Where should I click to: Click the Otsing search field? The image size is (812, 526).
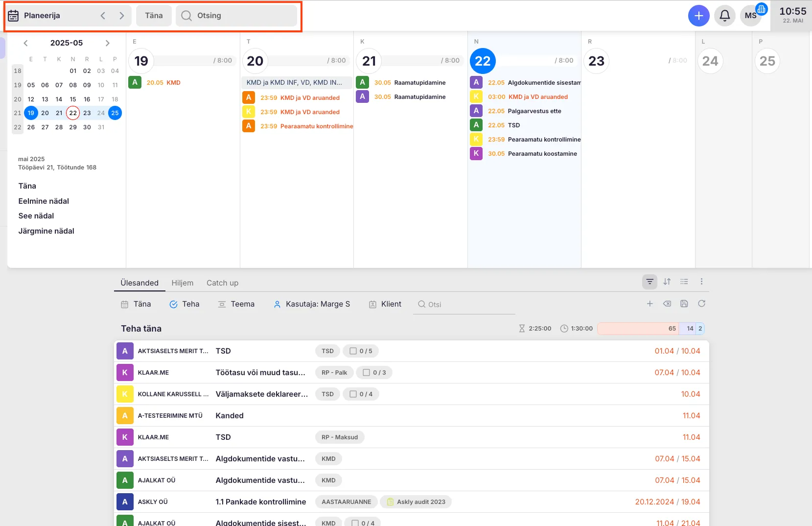point(236,16)
